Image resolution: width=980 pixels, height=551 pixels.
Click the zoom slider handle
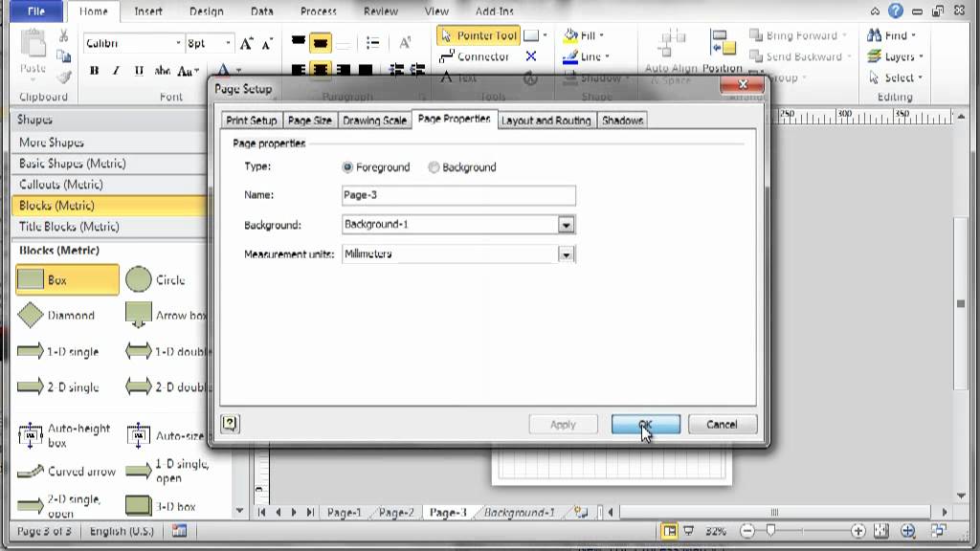pyautogui.click(x=770, y=530)
